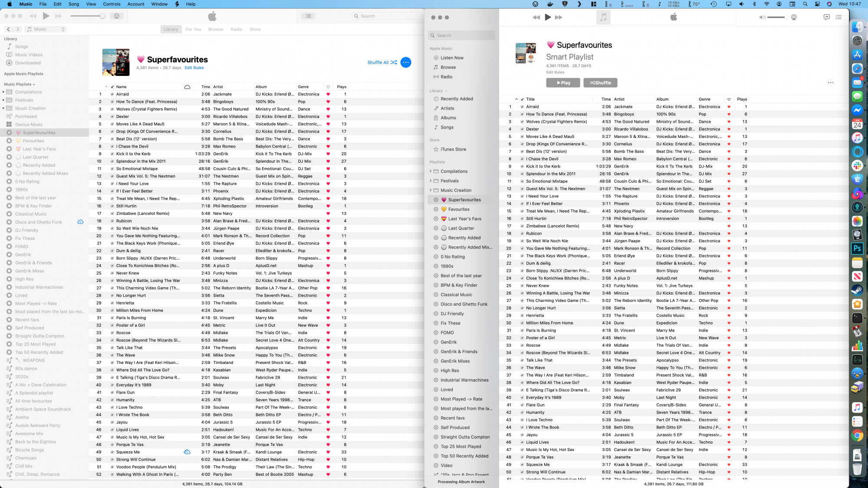This screenshot has width=868, height=488.
Task: Uncheck the Airraid song checkbox in left list
Action: tap(112, 94)
